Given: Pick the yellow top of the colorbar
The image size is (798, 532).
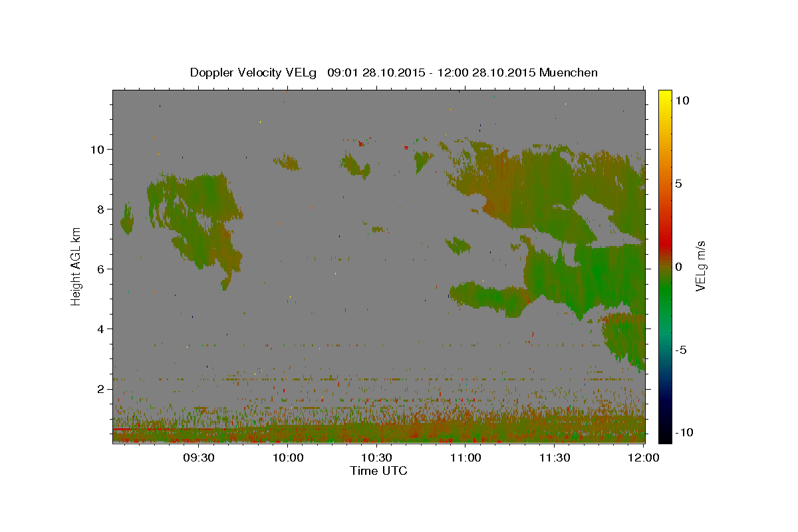Looking at the screenshot, I should pyautogui.click(x=664, y=95).
